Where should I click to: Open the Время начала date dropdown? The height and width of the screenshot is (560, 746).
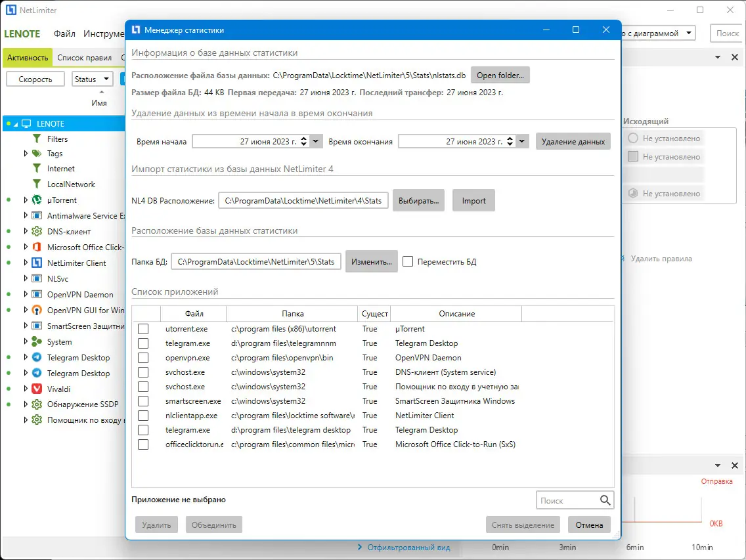click(315, 141)
